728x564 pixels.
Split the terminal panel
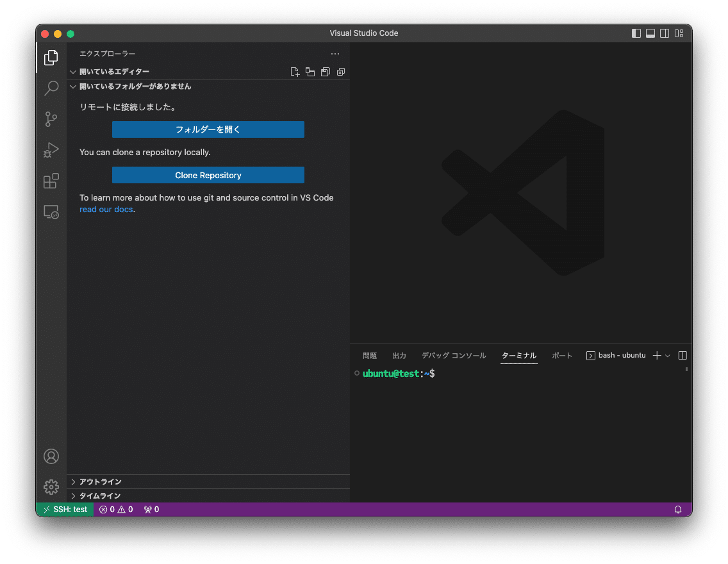click(682, 356)
